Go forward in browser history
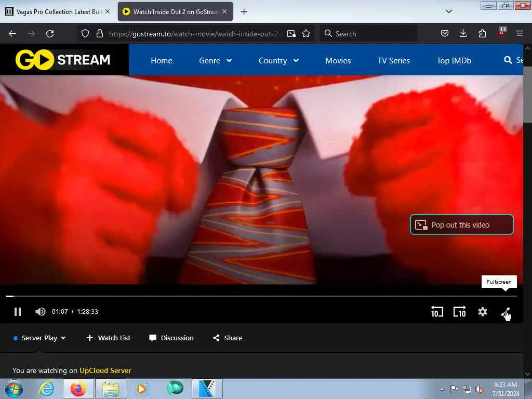 point(31,34)
